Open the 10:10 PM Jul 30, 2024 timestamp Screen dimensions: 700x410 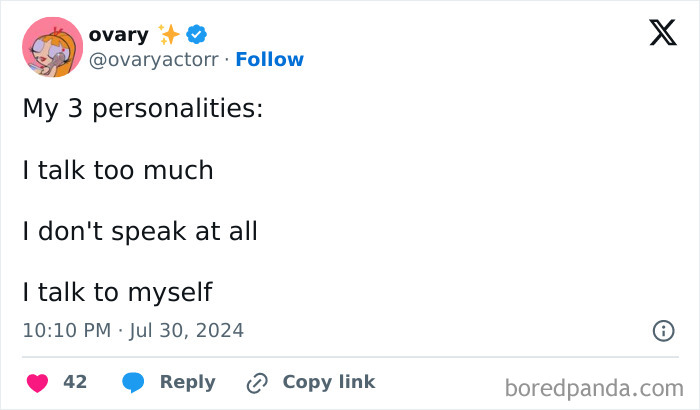pyautogui.click(x=133, y=330)
